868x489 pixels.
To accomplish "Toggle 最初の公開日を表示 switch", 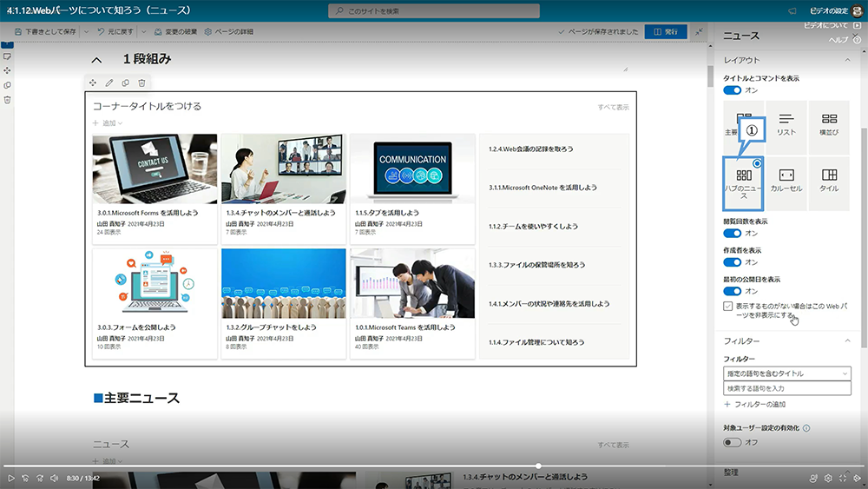I will click(733, 291).
